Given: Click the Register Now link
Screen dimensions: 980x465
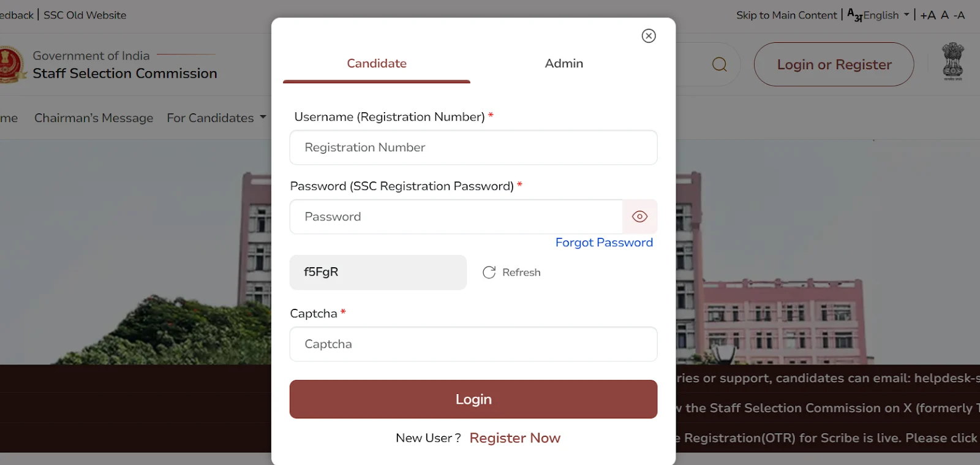Looking at the screenshot, I should (514, 438).
